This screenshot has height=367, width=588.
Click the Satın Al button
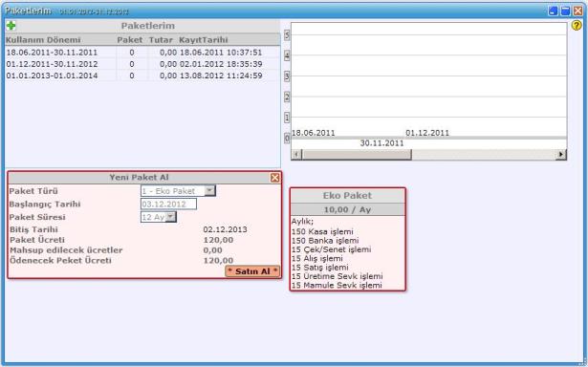click(x=252, y=271)
